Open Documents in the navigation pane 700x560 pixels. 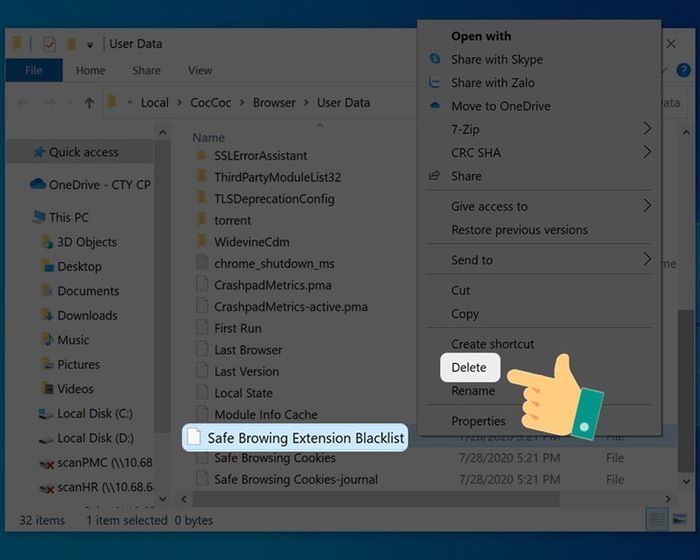[x=81, y=291]
